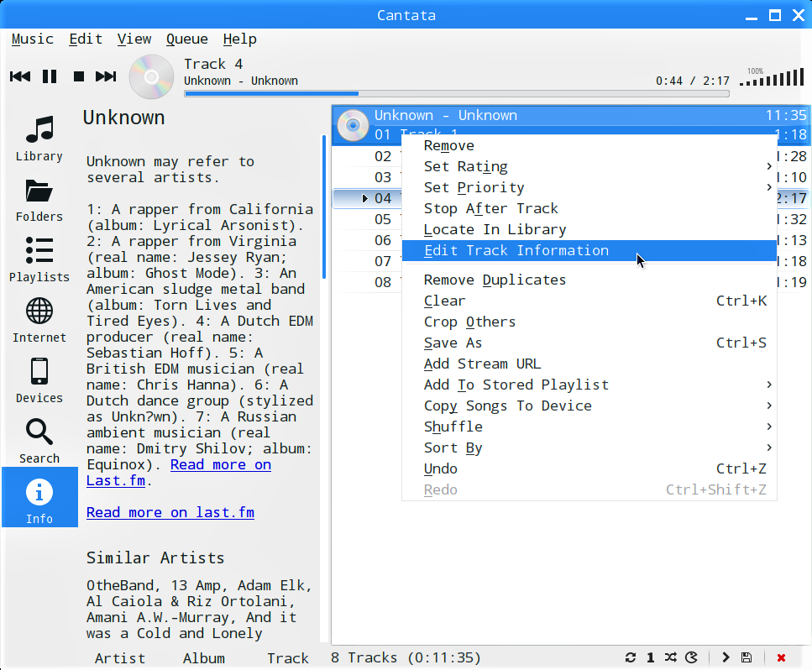The height and width of the screenshot is (670, 812).
Task: Toggle single-track mode (the 1 icon)
Action: [651, 657]
